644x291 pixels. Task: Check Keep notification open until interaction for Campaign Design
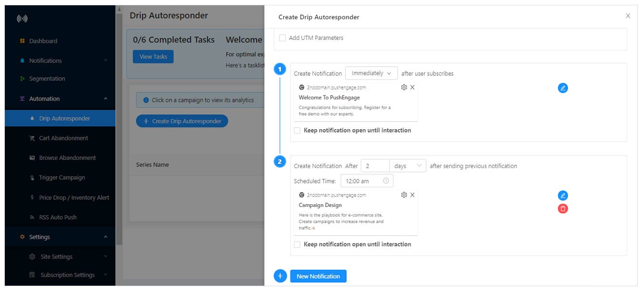[x=297, y=244]
